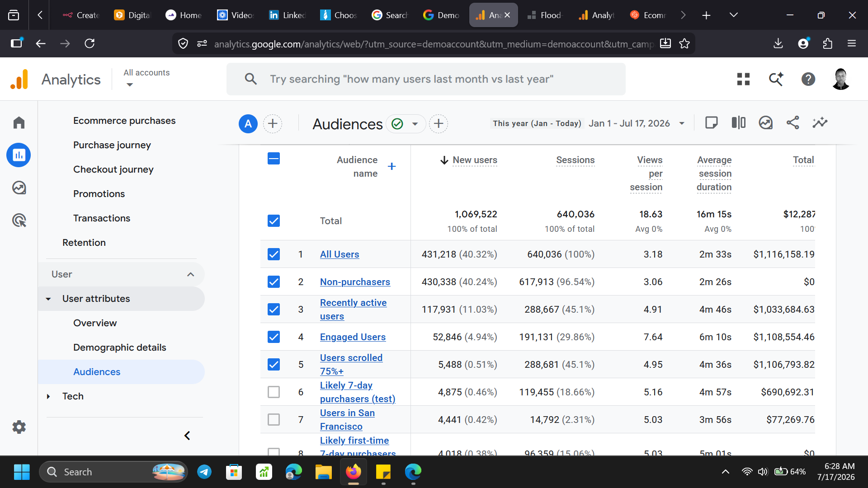The width and height of the screenshot is (868, 488).
Task: Uncheck Recently active users checkbox
Action: 274,309
